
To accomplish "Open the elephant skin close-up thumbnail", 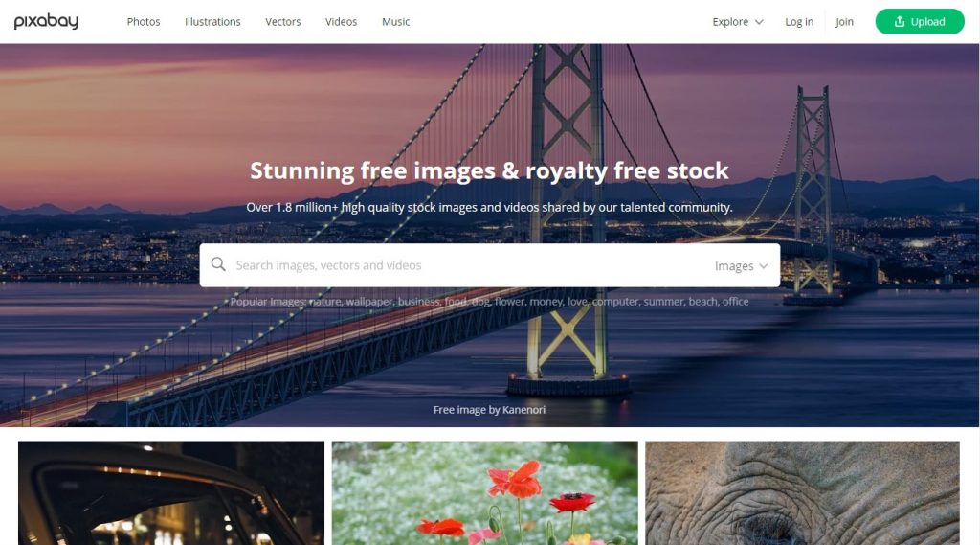I will 803,493.
